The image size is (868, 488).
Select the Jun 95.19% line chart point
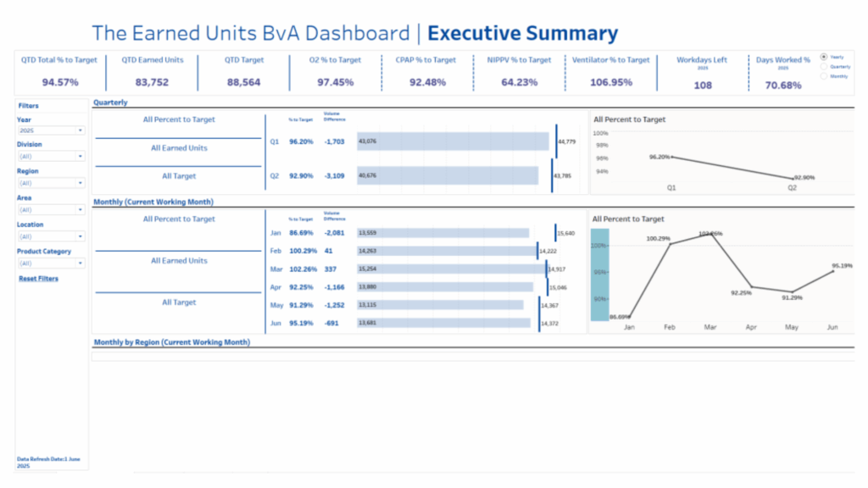pos(832,272)
